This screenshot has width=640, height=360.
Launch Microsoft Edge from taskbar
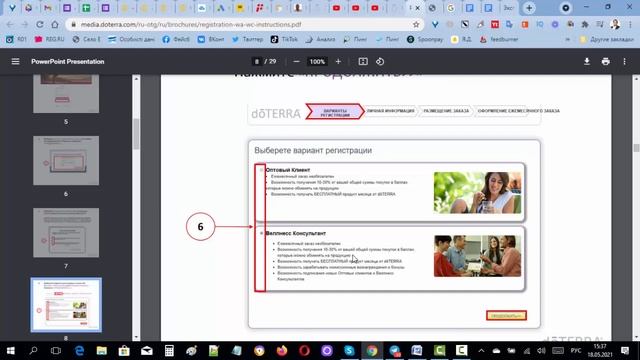point(79,351)
